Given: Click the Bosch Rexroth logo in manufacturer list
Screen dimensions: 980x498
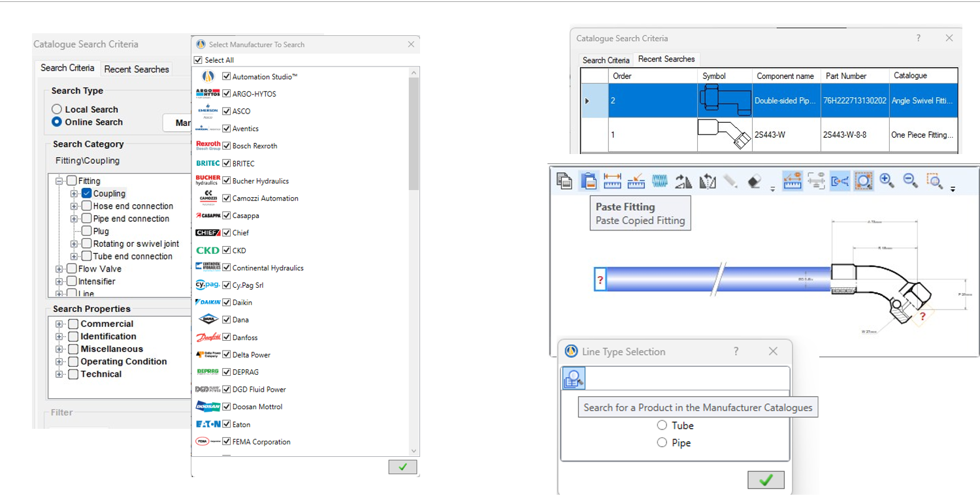Looking at the screenshot, I should (x=208, y=146).
